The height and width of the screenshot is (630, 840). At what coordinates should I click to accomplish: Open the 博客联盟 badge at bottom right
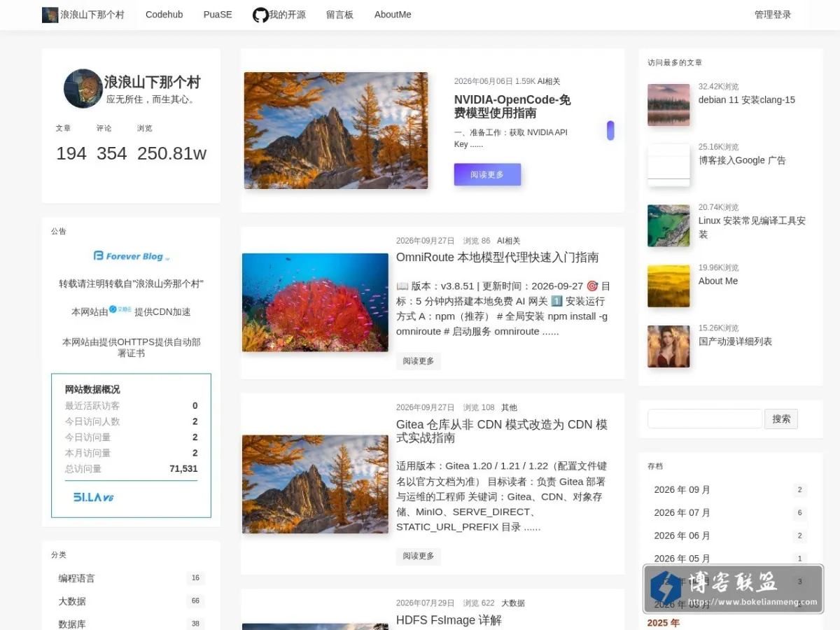[x=733, y=589]
